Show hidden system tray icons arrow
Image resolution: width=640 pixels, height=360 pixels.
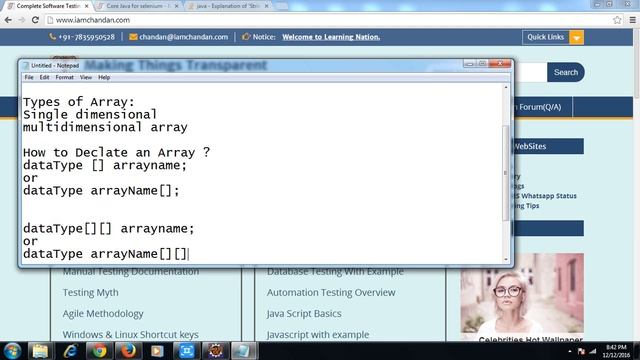(570, 351)
